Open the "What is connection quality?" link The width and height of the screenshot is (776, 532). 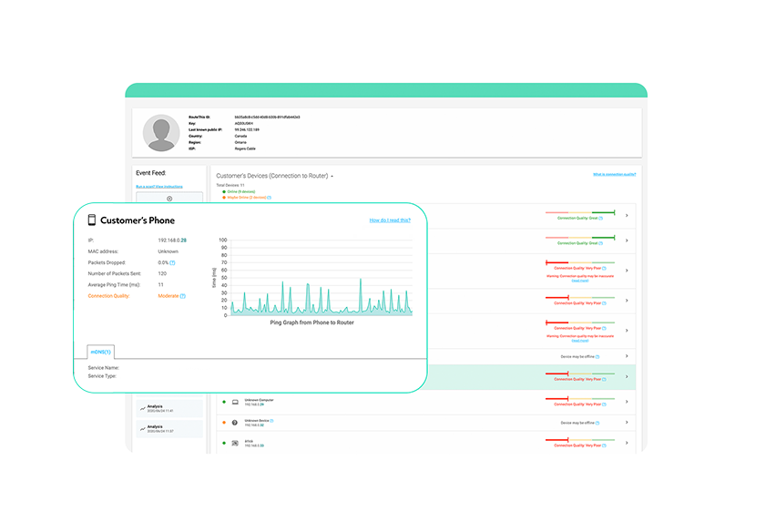tap(614, 174)
